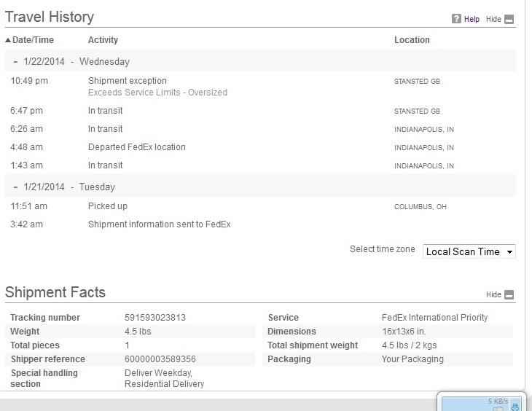Click the tracking number 591593023813
Screen dimensions: 532x411
(x=154, y=318)
